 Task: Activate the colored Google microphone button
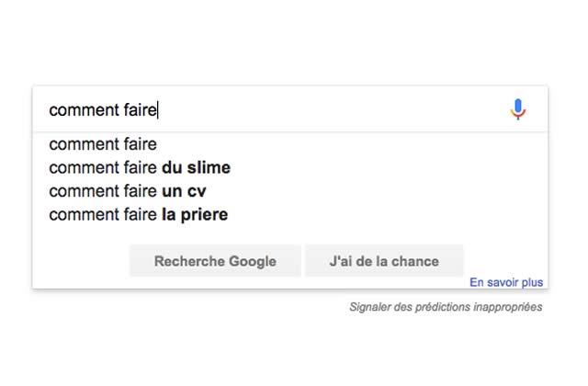point(518,110)
